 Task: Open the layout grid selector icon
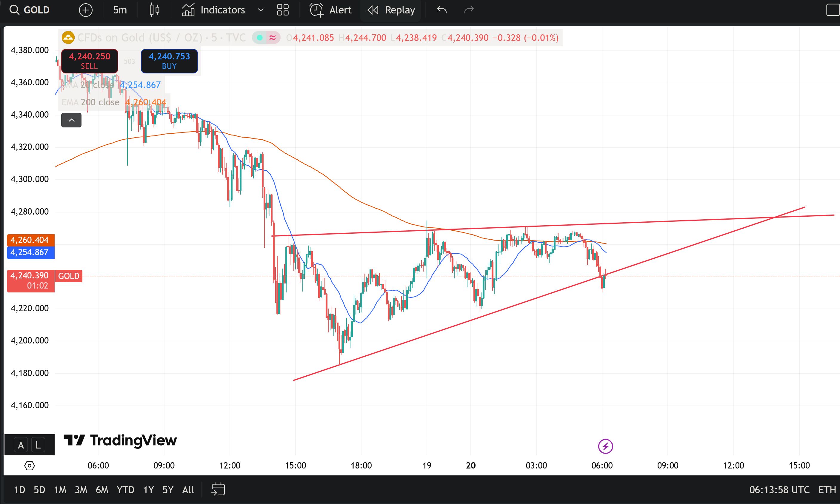283,10
